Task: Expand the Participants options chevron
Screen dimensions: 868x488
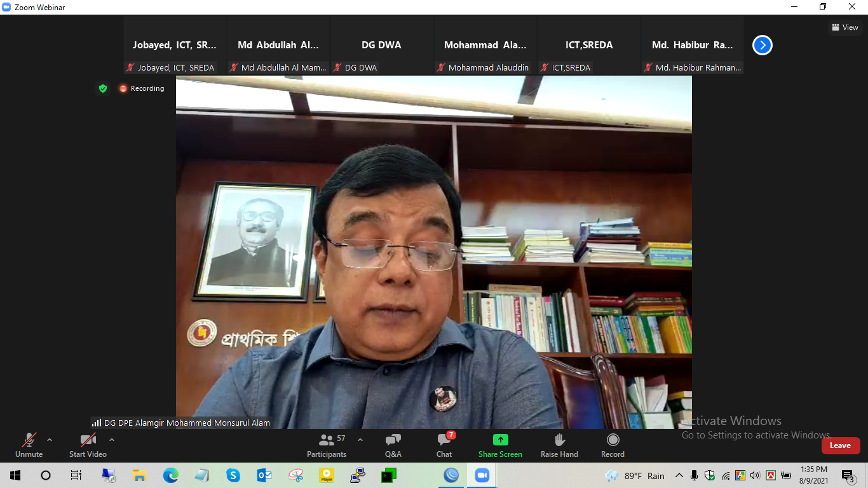Action: pyautogui.click(x=360, y=440)
